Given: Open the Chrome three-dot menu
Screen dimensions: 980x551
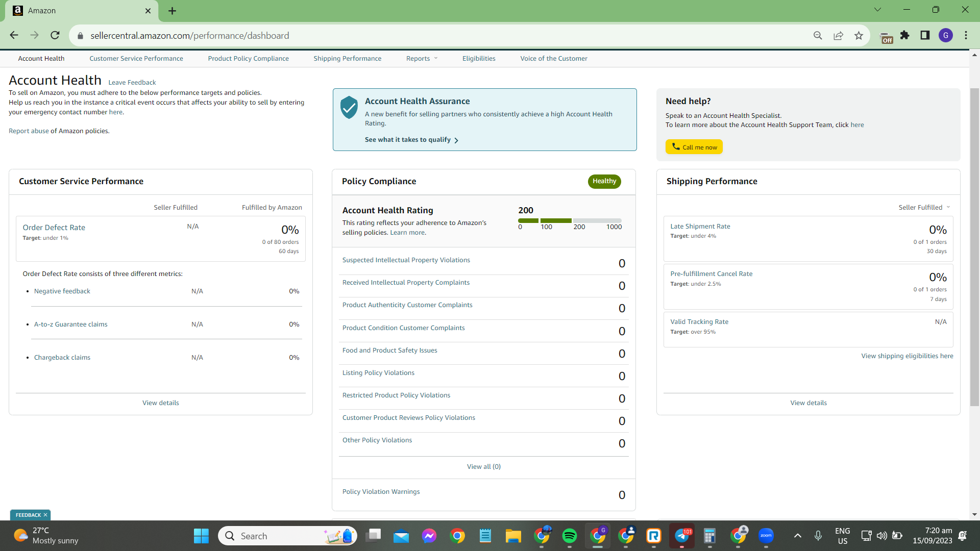Looking at the screenshot, I should (966, 35).
